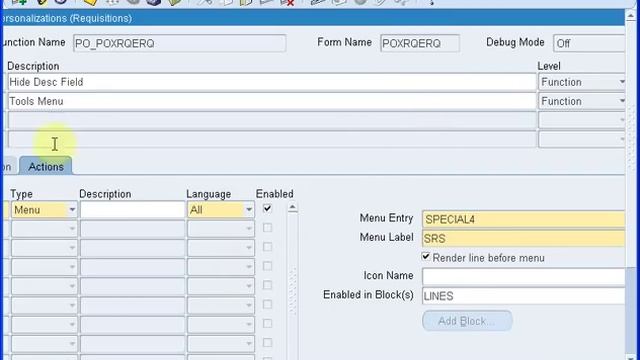Viewport: 640px width, 360px height.
Task: Click the Add Block button
Action: [x=467, y=321]
